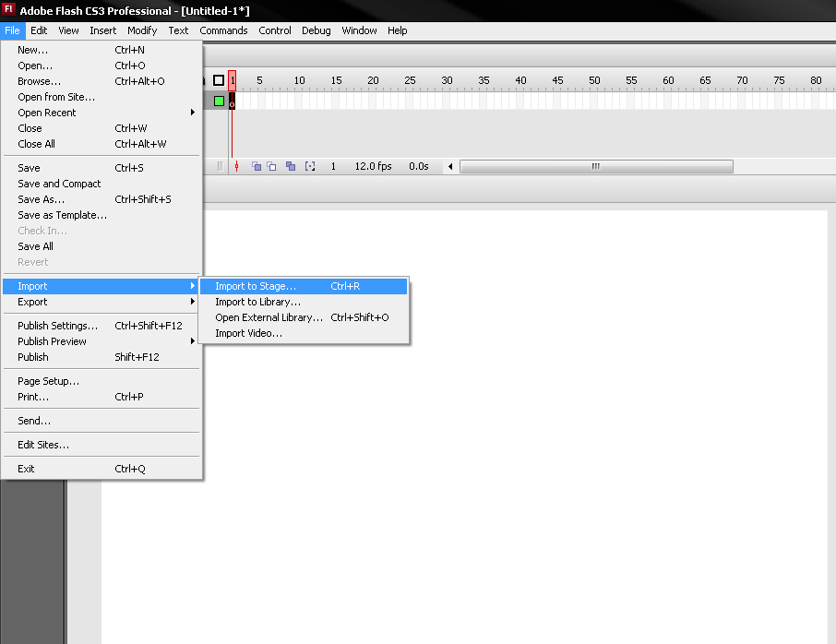Choose Open... from the File menu
This screenshot has width=836, height=644.
(102, 66)
